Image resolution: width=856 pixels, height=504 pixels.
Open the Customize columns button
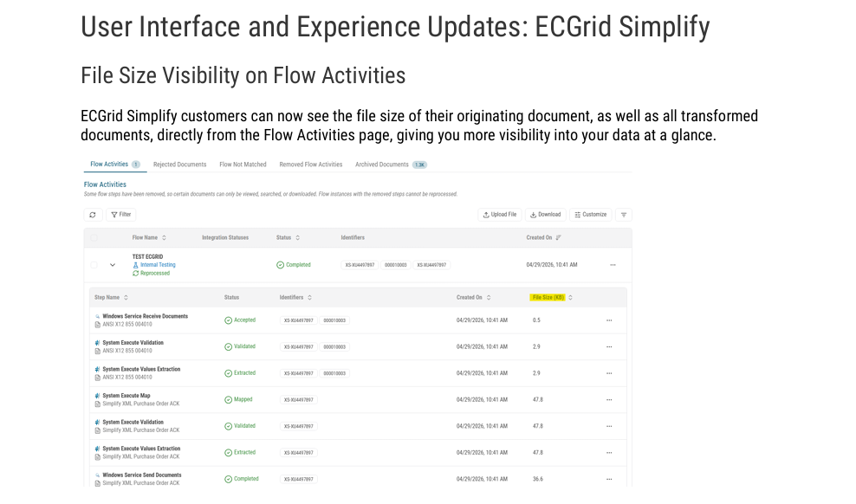pyautogui.click(x=591, y=215)
